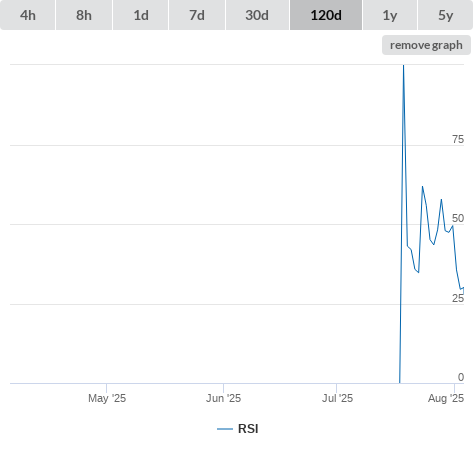Click the Aug '25 axis label
This screenshot has height=455, width=474.
point(446,398)
